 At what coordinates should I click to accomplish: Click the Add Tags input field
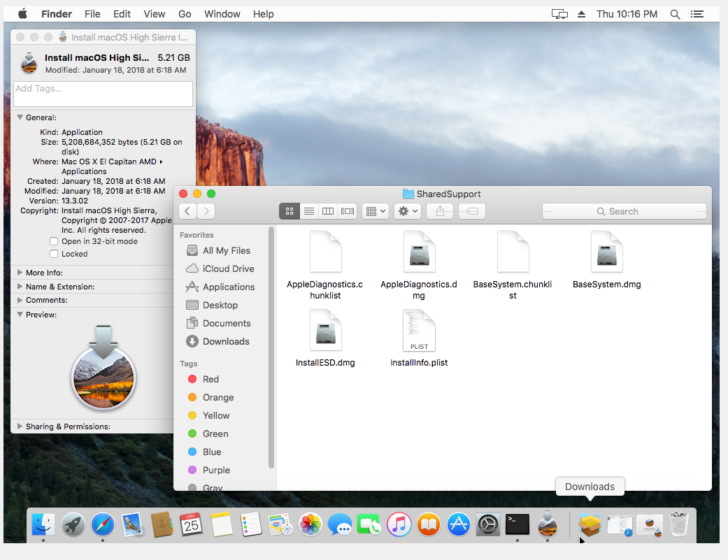pyautogui.click(x=103, y=94)
